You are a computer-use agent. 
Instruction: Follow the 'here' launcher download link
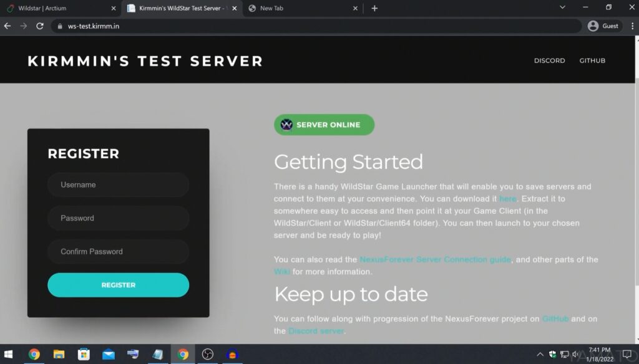pyautogui.click(x=507, y=199)
